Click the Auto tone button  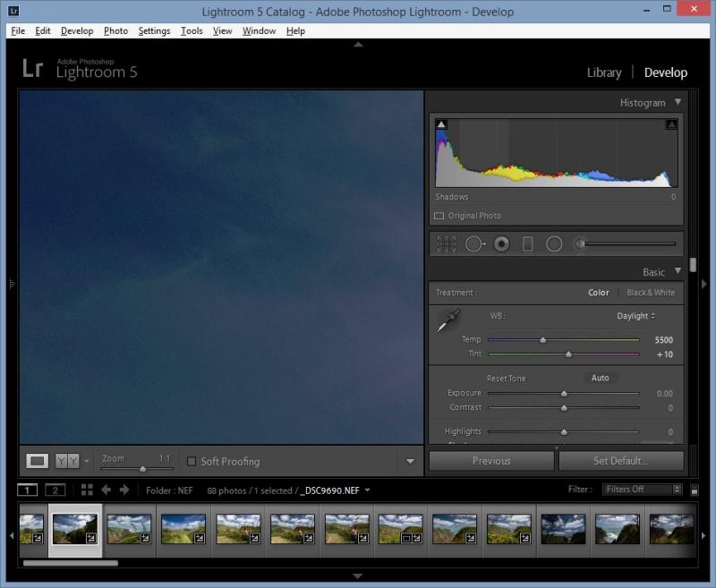click(x=600, y=378)
